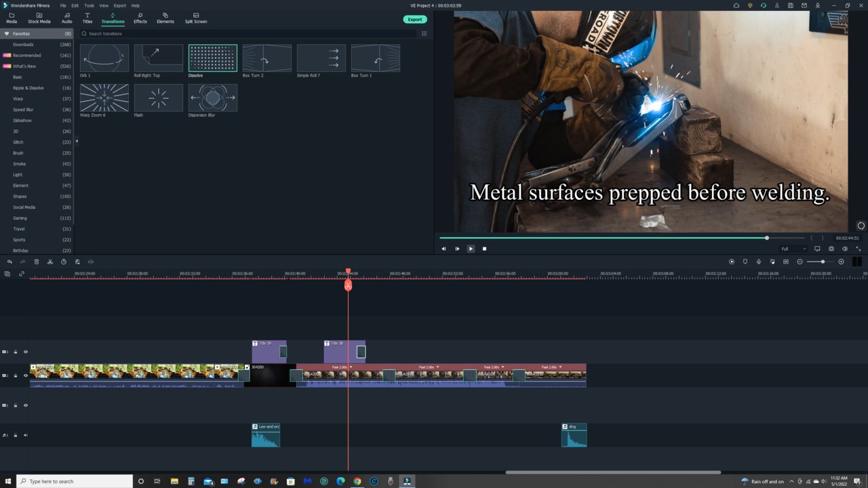Open the Tools menu
Image resolution: width=868 pixels, height=488 pixels.
89,5
